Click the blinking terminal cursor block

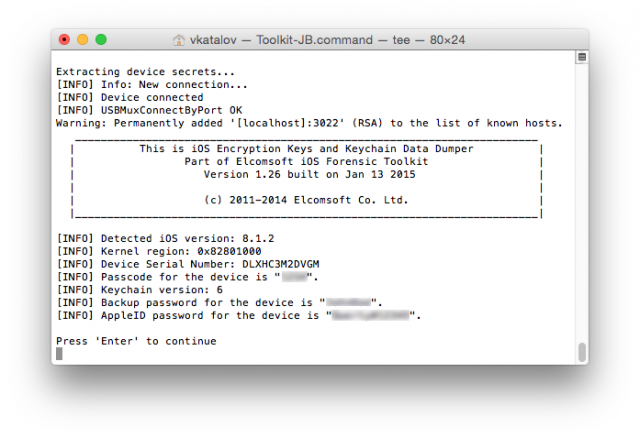[59, 353]
